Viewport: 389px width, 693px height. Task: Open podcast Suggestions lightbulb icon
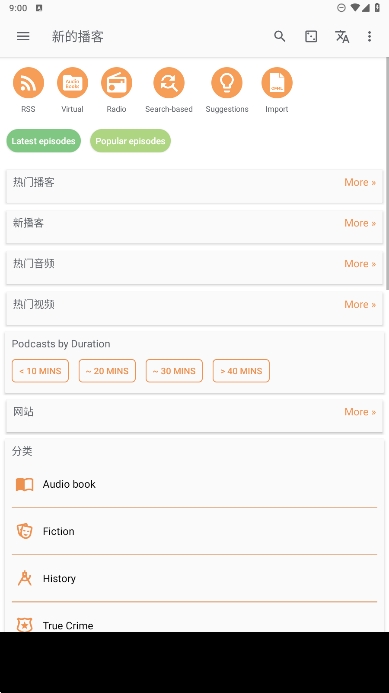(227, 83)
